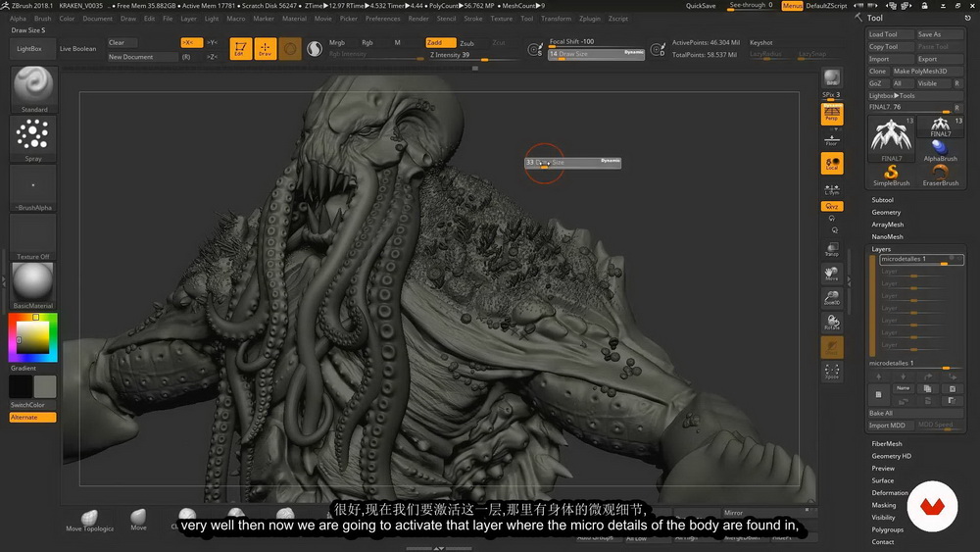Click the Bake All button
The image size is (980, 552).
pos(915,413)
